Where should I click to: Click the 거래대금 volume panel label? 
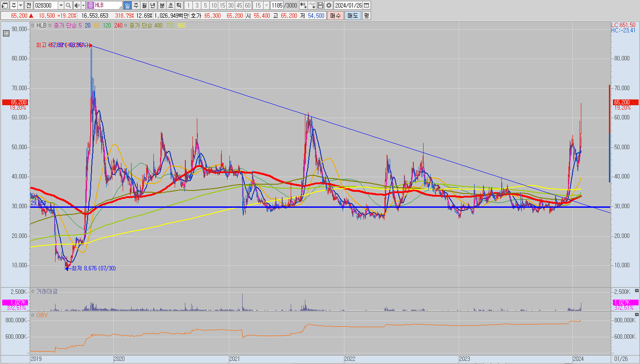[x=47, y=291]
